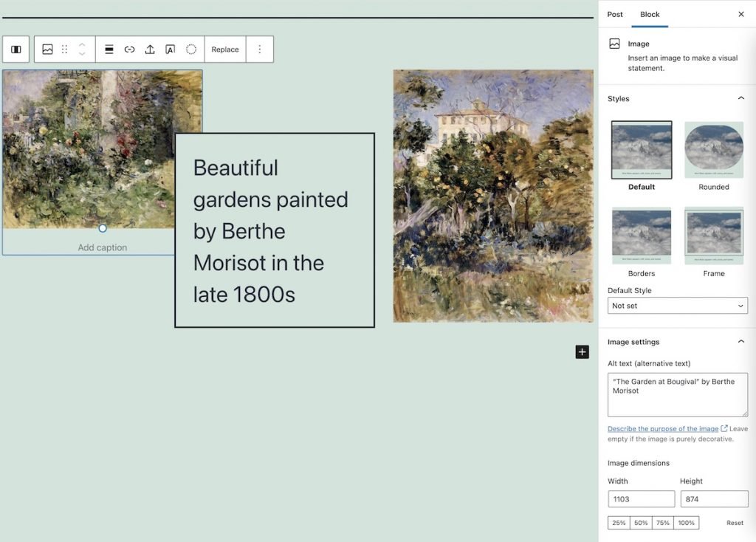The height and width of the screenshot is (542, 756).
Task: Click the dotted circle duotone filter icon
Action: pyautogui.click(x=191, y=49)
